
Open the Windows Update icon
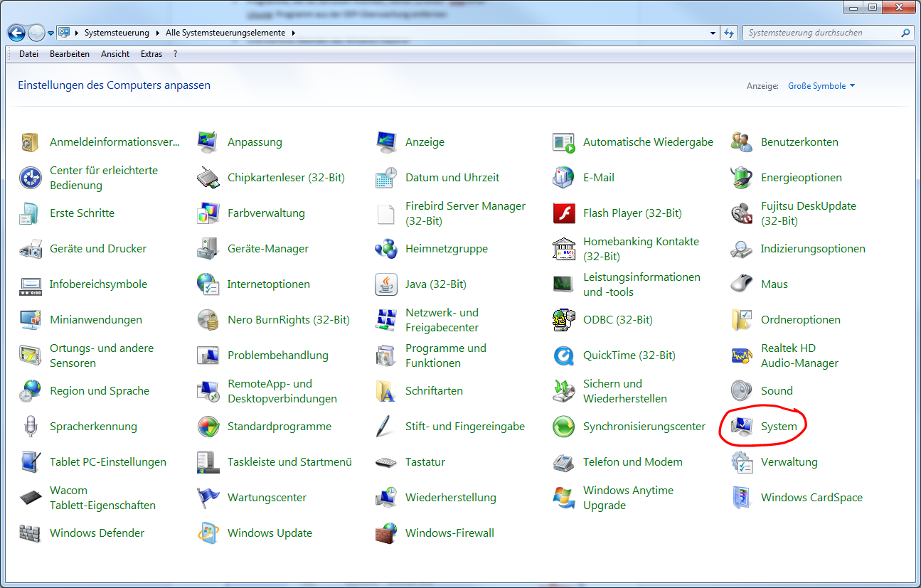tap(208, 533)
